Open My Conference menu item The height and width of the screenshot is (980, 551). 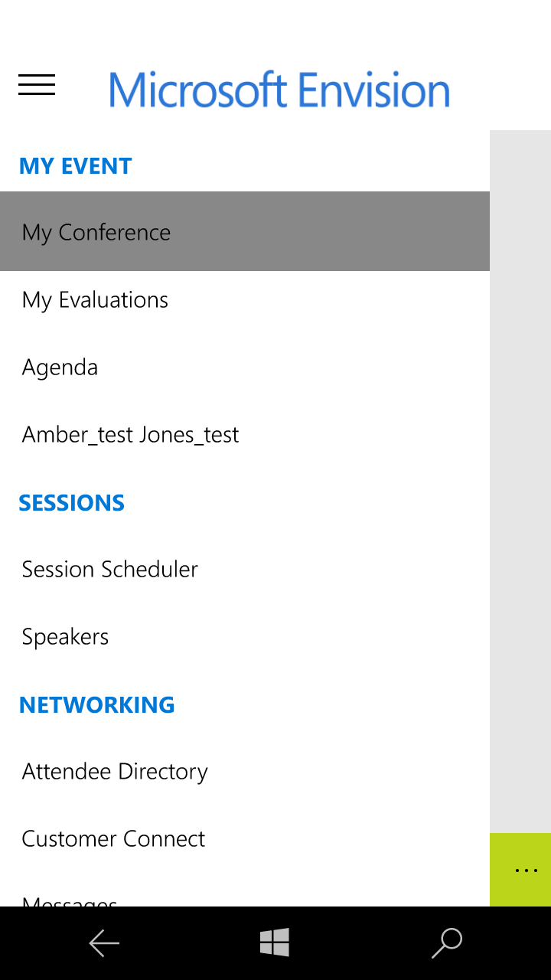click(x=96, y=232)
